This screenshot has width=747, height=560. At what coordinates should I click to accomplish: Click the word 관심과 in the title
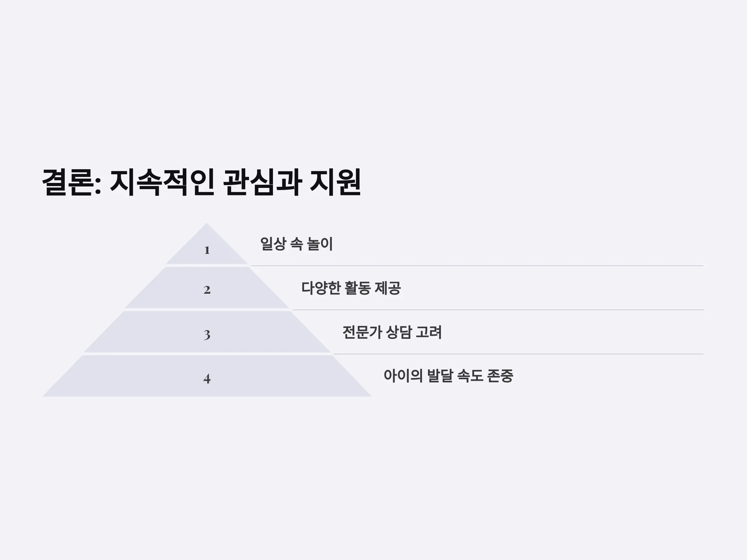(262, 183)
